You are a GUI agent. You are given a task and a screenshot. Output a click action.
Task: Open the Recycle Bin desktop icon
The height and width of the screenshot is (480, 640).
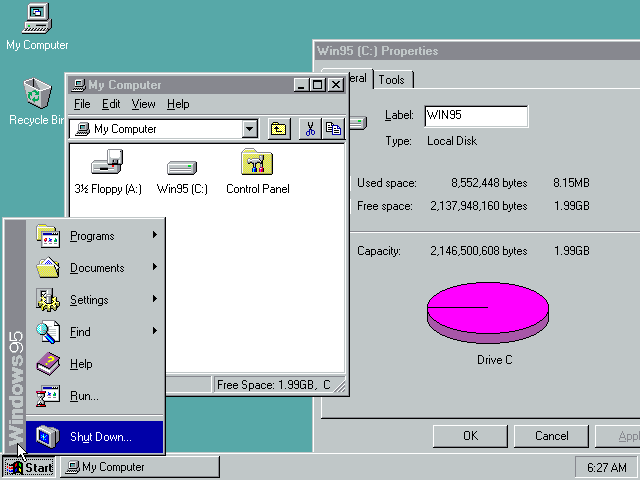click(37, 93)
